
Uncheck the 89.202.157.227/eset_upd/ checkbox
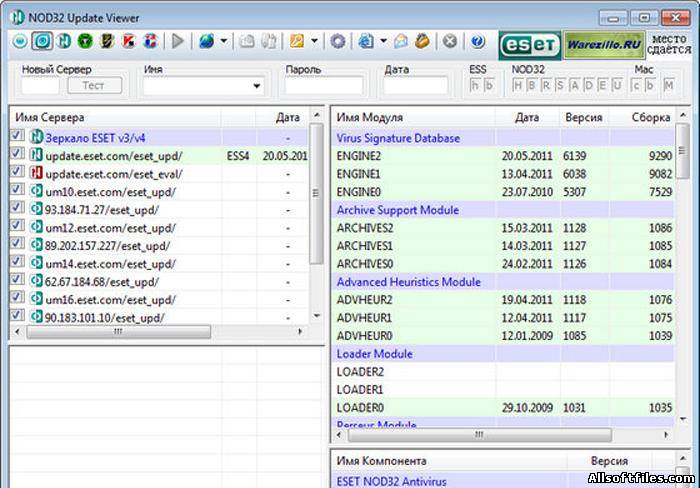(17, 243)
